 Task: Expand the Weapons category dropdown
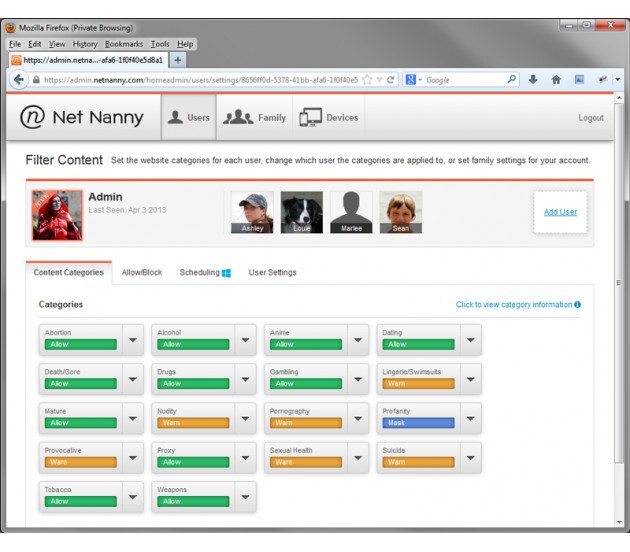coord(245,497)
